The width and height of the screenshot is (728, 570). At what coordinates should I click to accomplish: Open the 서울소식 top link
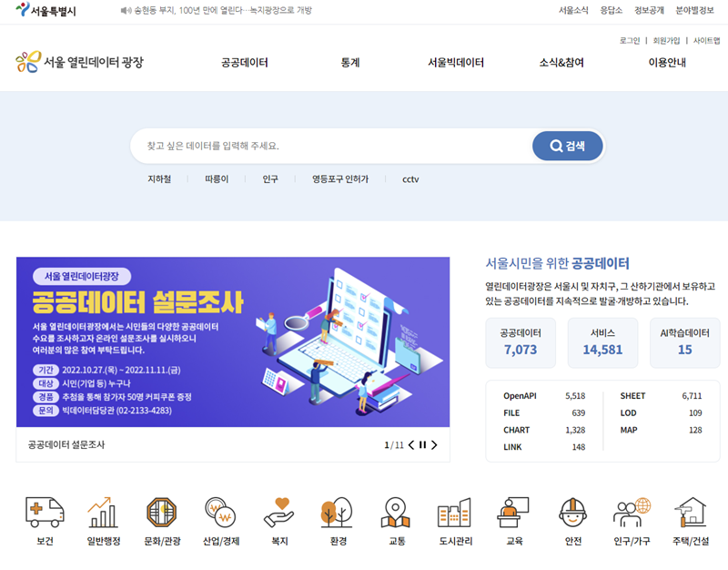click(x=573, y=10)
